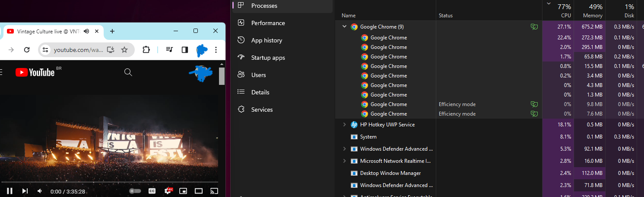Bookmark this tab with star icon
This screenshot has width=644, height=197.
(x=124, y=50)
